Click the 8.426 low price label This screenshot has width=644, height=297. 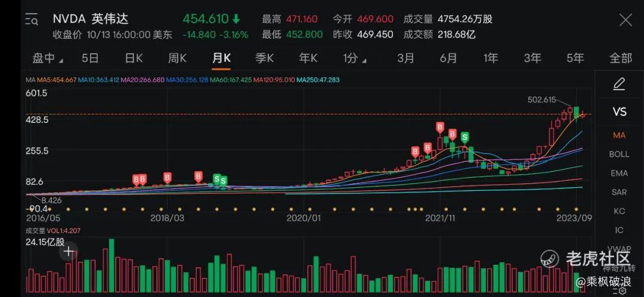(x=51, y=201)
